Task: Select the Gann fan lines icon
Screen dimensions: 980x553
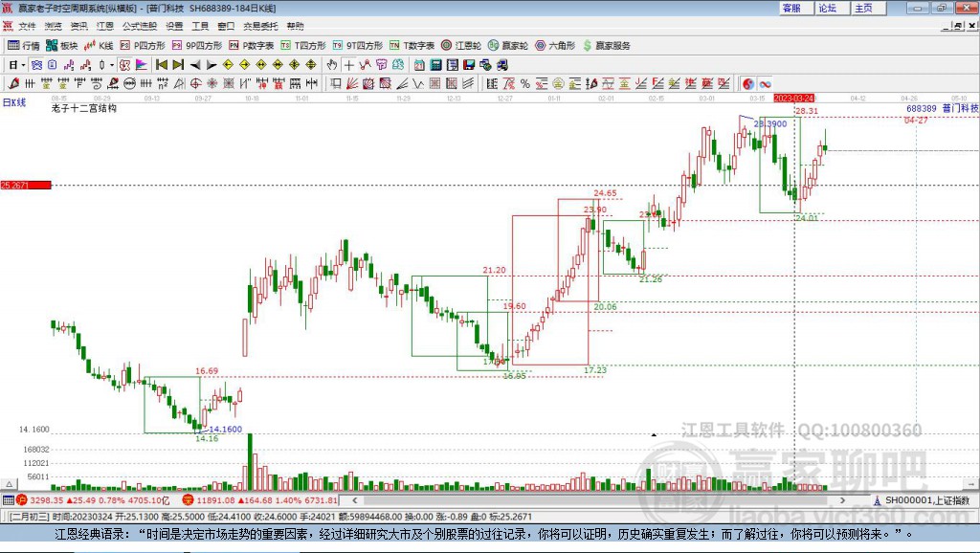Action: pyautogui.click(x=352, y=84)
